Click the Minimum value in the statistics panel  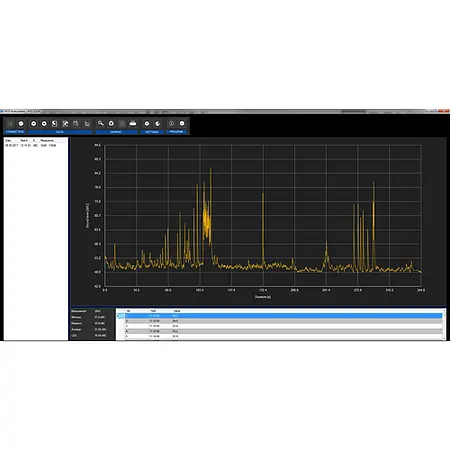100,317
